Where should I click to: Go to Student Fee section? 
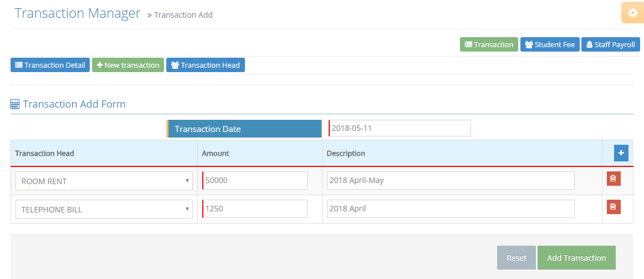pos(550,44)
